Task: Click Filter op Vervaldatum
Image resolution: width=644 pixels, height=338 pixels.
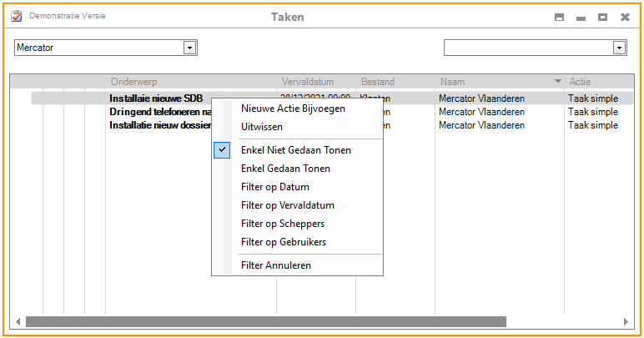Action: coord(288,205)
